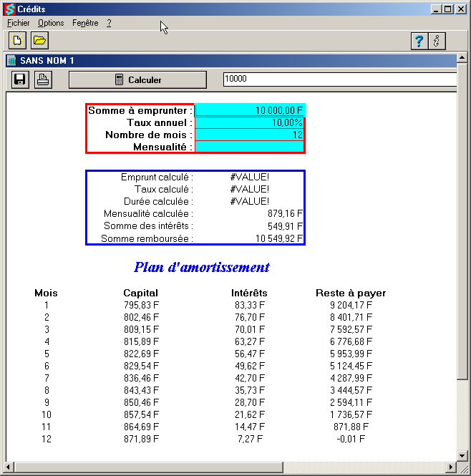Click the input field containing 10000
This screenshot has height=476, width=471.
pyautogui.click(x=340, y=79)
